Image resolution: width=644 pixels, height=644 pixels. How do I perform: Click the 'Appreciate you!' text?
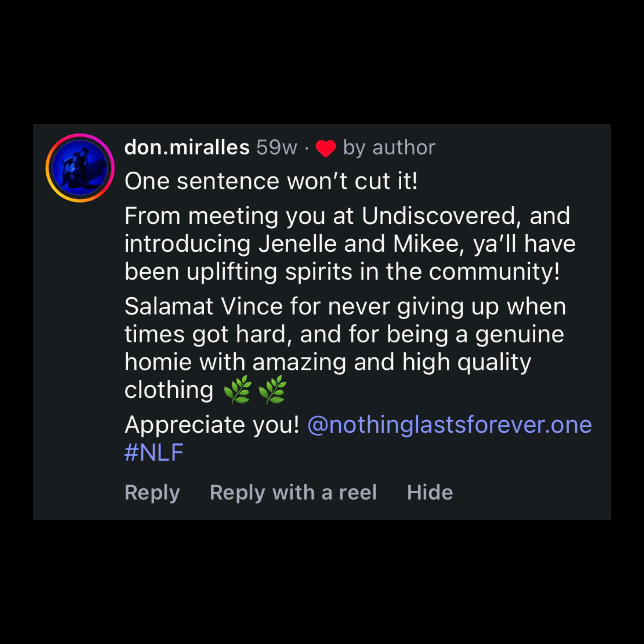pyautogui.click(x=212, y=425)
